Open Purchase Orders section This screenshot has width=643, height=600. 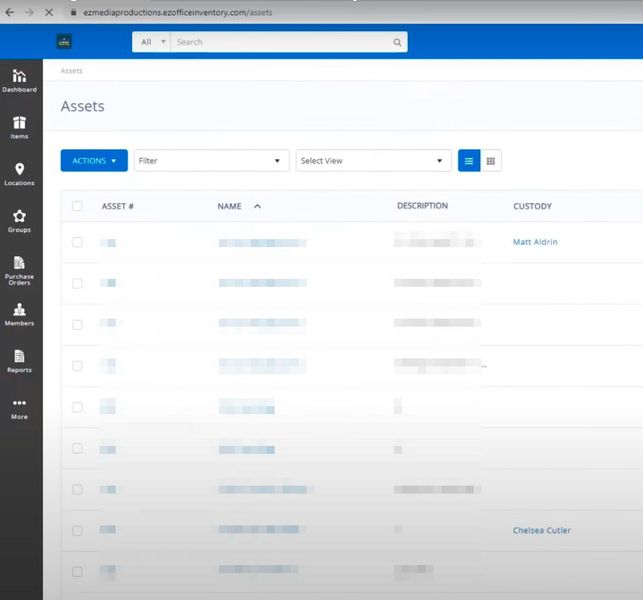point(19,270)
